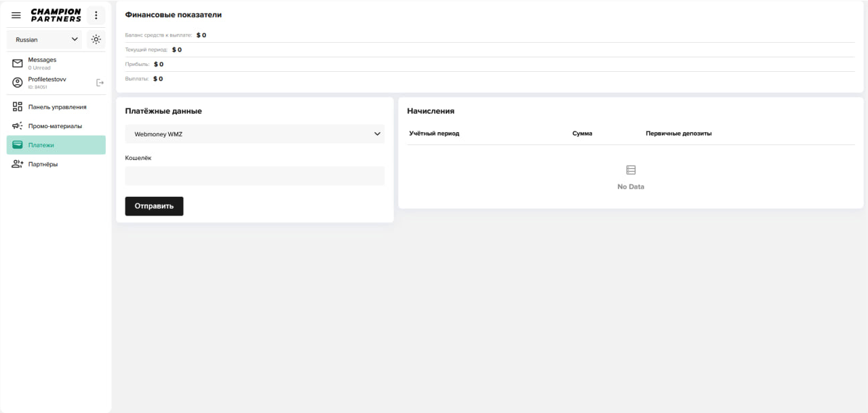Select the Партнёры menu item
The width and height of the screenshot is (868, 413).
[43, 164]
